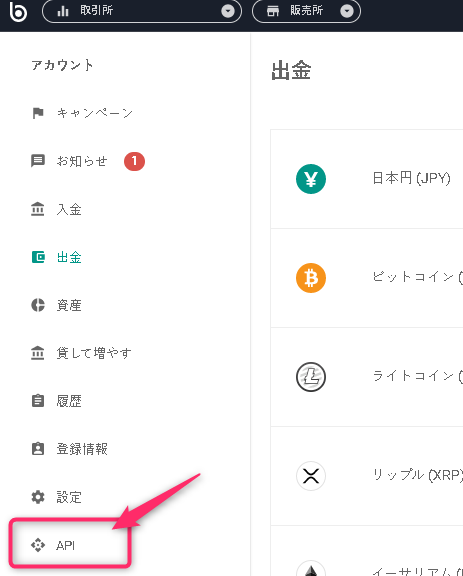Image resolution: width=463 pixels, height=576 pixels.
Task: Expand the 販売所 dropdown arrow
Action: (x=347, y=11)
